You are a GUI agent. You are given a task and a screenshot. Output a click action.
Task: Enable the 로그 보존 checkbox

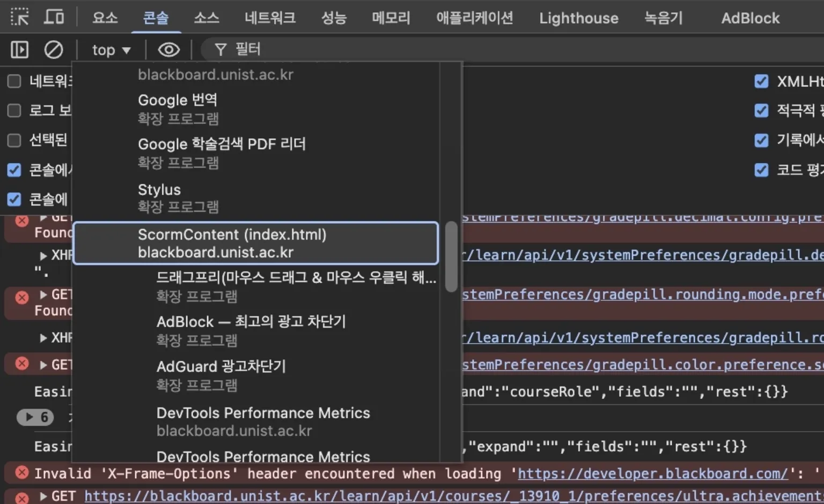coord(14,110)
